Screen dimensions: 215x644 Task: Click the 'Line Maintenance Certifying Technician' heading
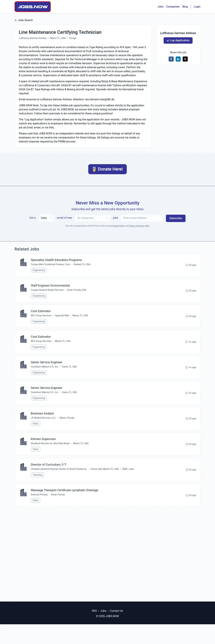point(60,32)
